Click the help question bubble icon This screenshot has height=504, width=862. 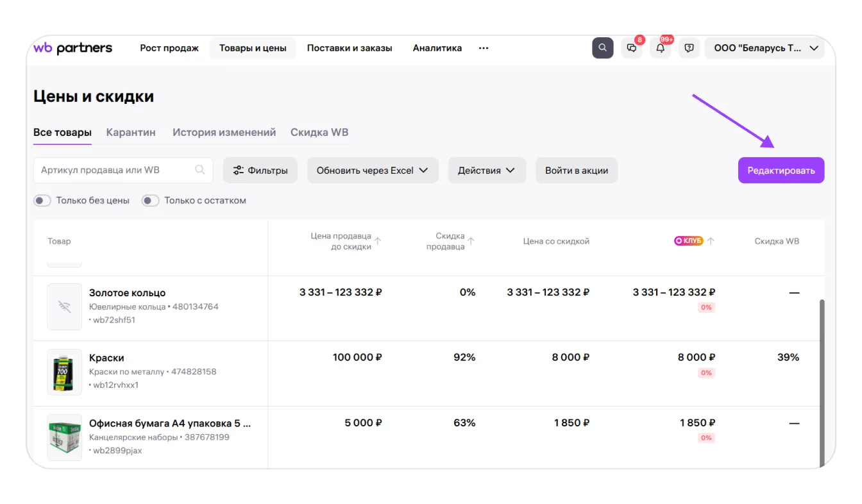tap(689, 48)
